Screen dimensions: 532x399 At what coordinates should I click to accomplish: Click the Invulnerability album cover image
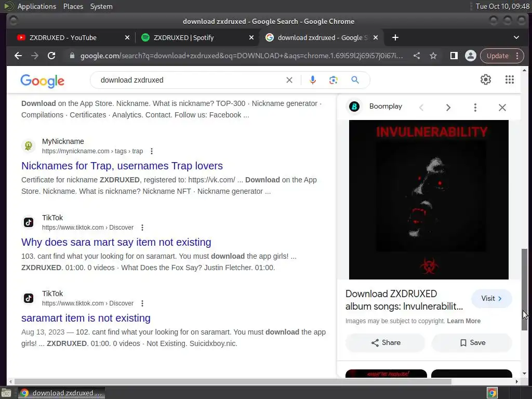(x=429, y=200)
